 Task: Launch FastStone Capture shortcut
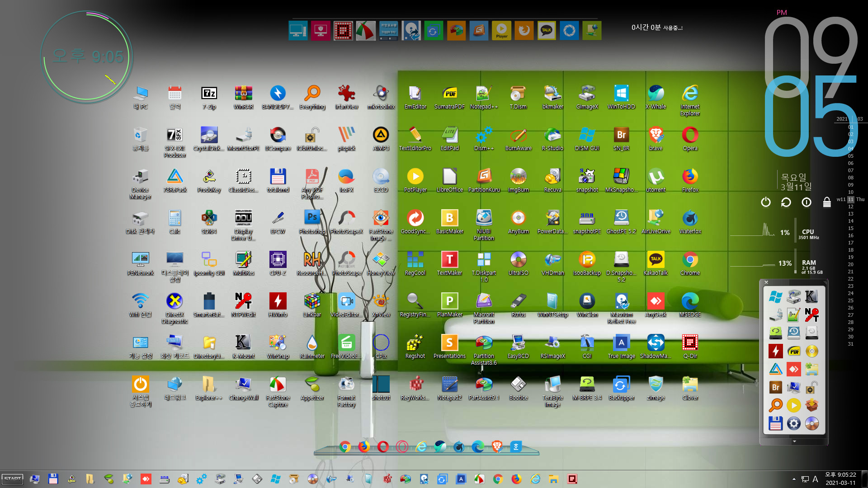(278, 391)
